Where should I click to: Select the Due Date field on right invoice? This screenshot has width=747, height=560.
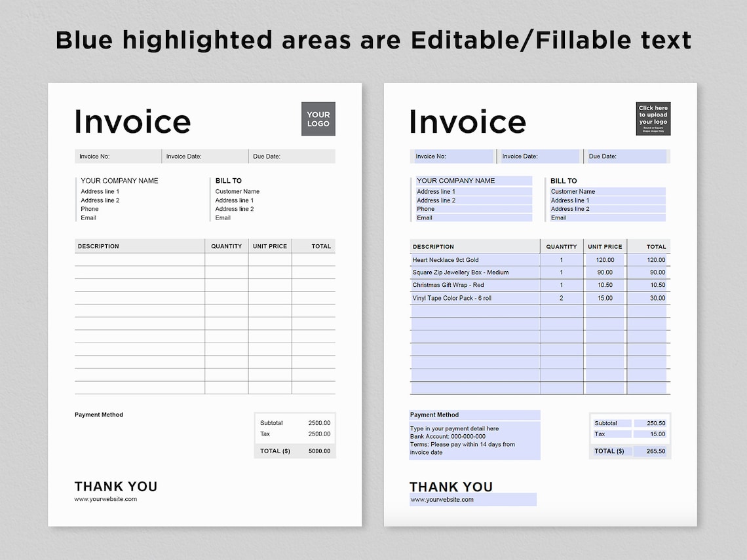627,156
